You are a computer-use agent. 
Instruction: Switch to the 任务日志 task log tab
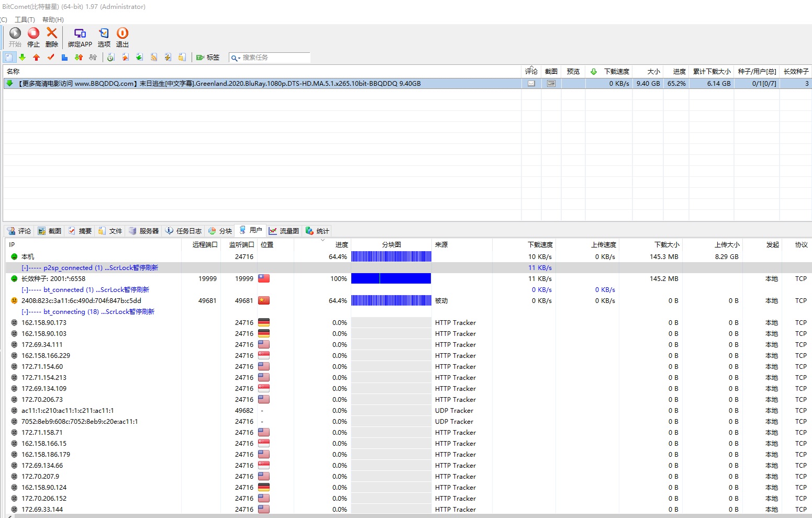pos(183,231)
